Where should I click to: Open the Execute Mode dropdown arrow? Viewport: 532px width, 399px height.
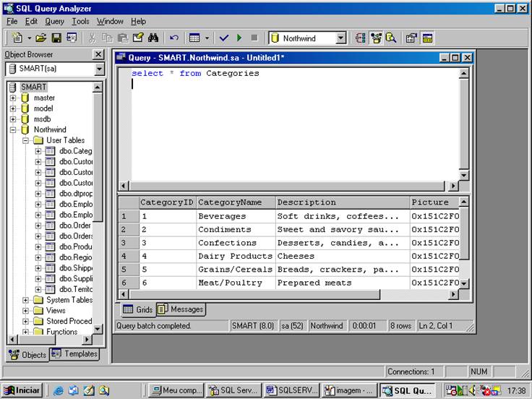pos(207,38)
